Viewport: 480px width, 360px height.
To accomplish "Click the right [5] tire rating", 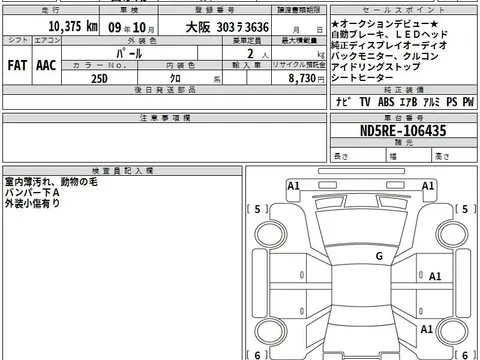I will pyautogui.click(x=465, y=209).
